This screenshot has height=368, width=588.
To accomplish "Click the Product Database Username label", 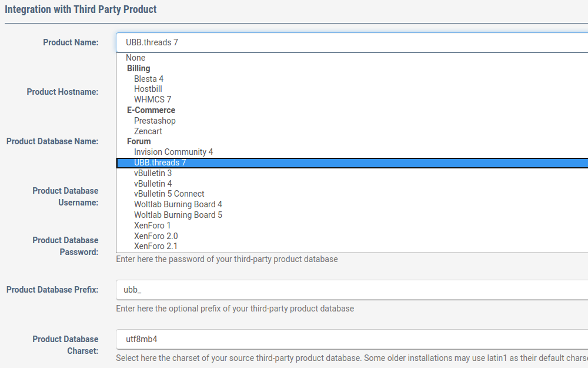I will pyautogui.click(x=65, y=197).
